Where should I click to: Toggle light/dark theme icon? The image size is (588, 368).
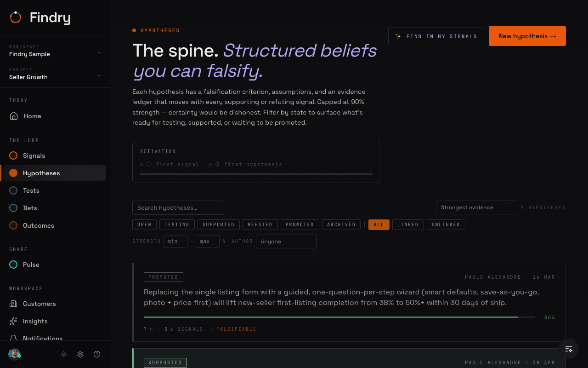coord(64,354)
